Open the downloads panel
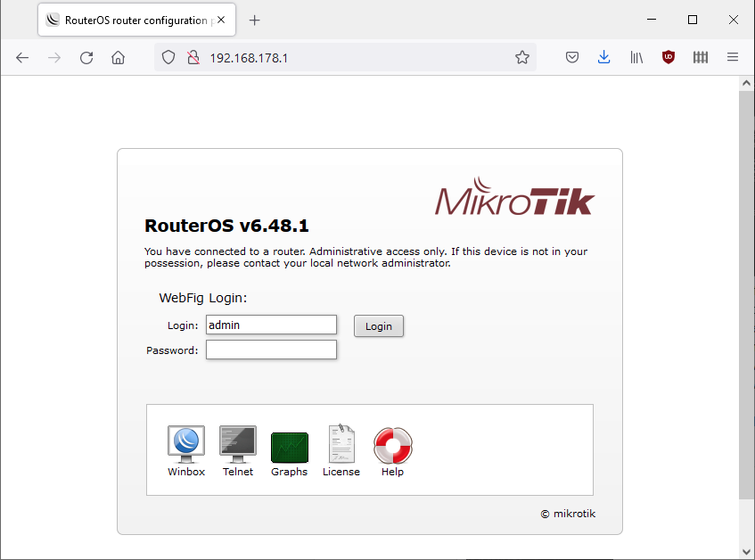Image resolution: width=755 pixels, height=560 pixels. pos(603,57)
